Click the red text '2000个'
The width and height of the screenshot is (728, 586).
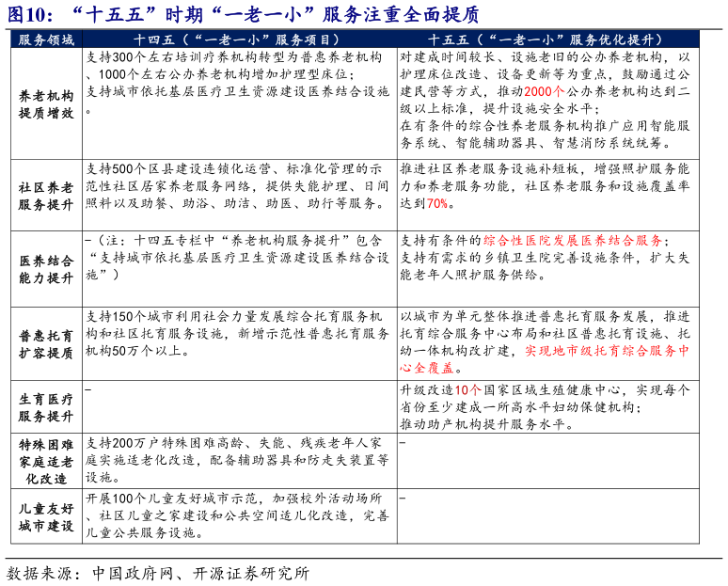point(545,91)
